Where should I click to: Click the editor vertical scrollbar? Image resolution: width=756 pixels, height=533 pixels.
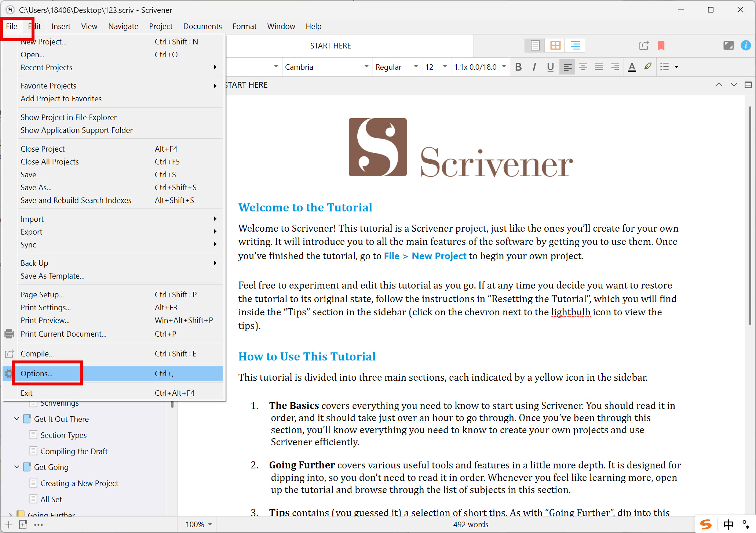(749, 216)
